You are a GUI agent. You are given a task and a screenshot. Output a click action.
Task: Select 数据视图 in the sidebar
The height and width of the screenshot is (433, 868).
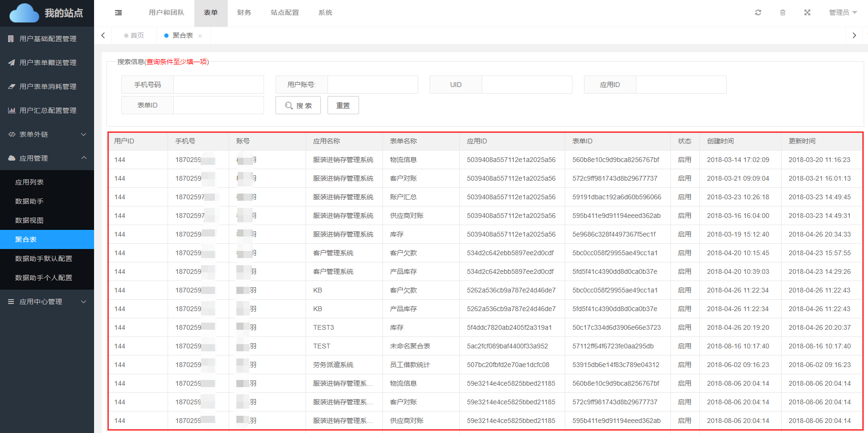click(30, 220)
